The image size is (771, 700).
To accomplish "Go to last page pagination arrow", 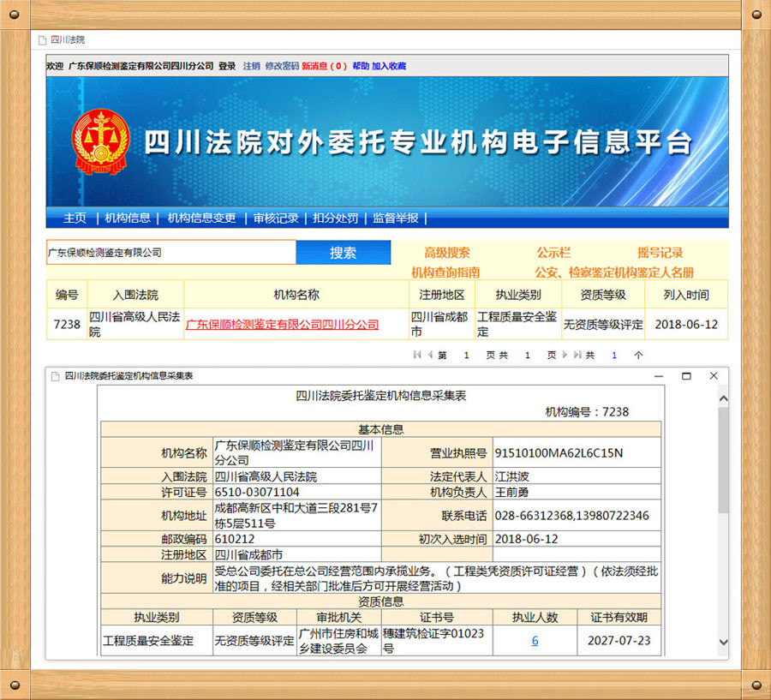I will [x=577, y=355].
